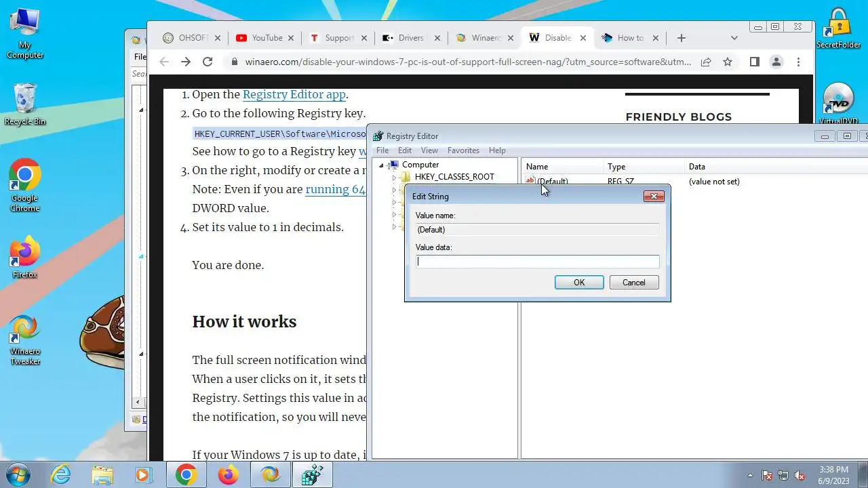This screenshot has height=488, width=868.
Task: Open VirtualDVD desktop icon
Action: pyautogui.click(x=839, y=104)
